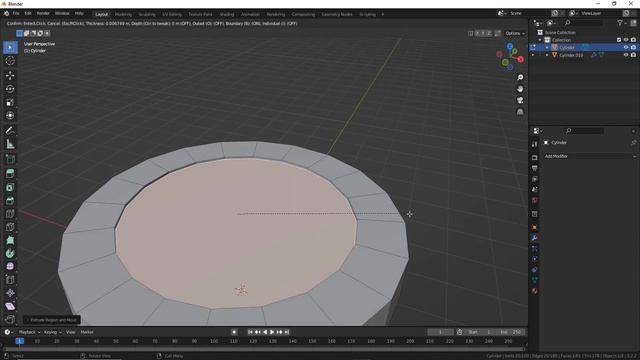Image resolution: width=640 pixels, height=360 pixels.
Task: Select the Smooth tool
Action: [10, 267]
